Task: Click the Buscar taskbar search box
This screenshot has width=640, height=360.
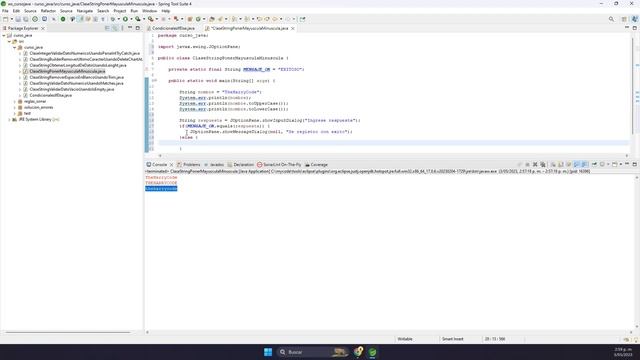Action: click(x=313, y=352)
